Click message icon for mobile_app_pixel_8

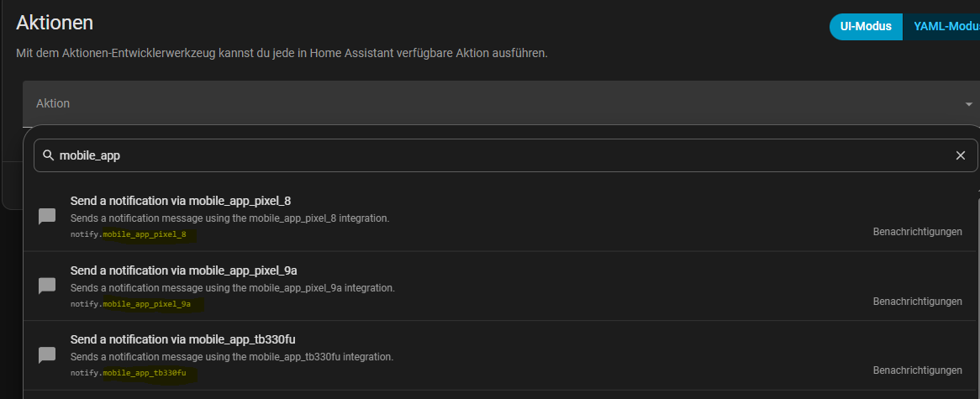pyautogui.click(x=47, y=217)
